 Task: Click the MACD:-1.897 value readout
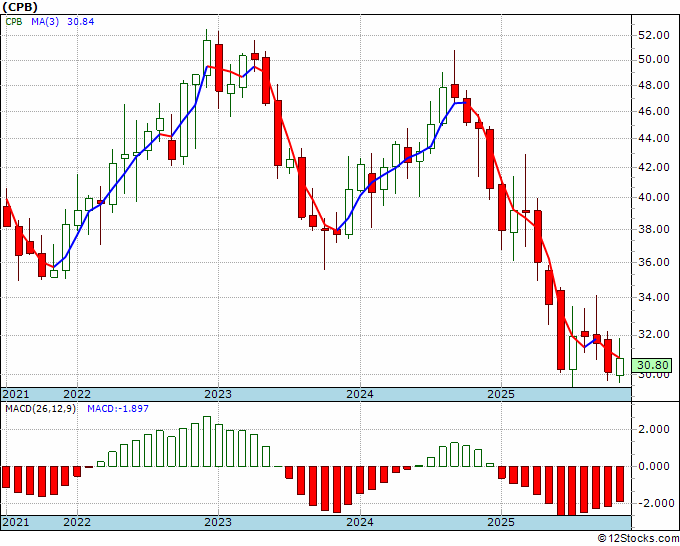[x=118, y=409]
